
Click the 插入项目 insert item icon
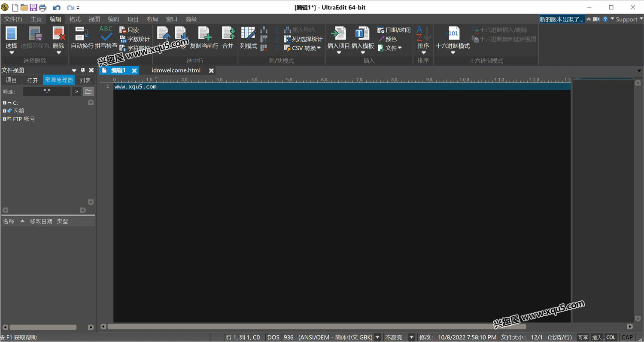(339, 34)
